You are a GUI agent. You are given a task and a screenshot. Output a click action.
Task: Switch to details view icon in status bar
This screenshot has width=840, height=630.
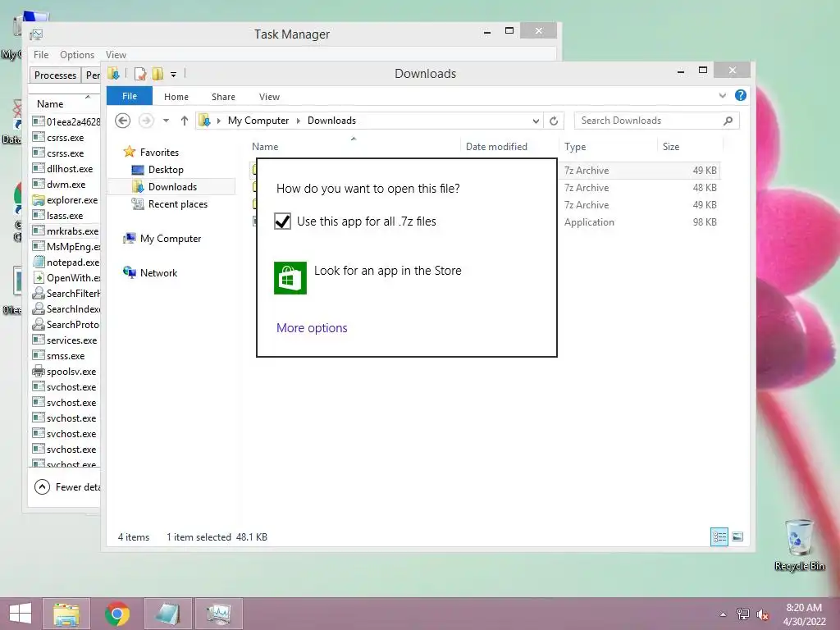click(719, 536)
